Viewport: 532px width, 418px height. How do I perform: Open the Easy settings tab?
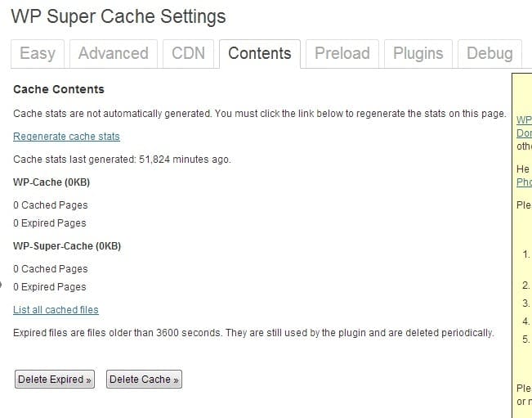tap(37, 54)
